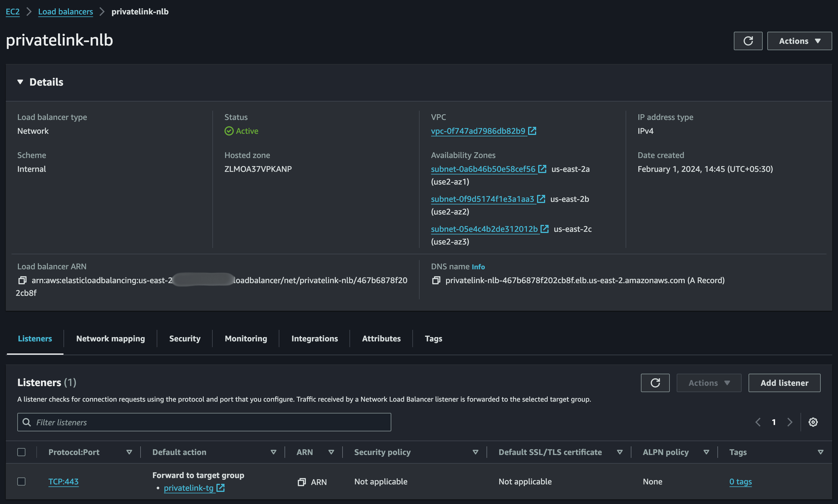Image resolution: width=838 pixels, height=504 pixels.
Task: Copy the TCP:443 listener ARN
Action: [302, 482]
